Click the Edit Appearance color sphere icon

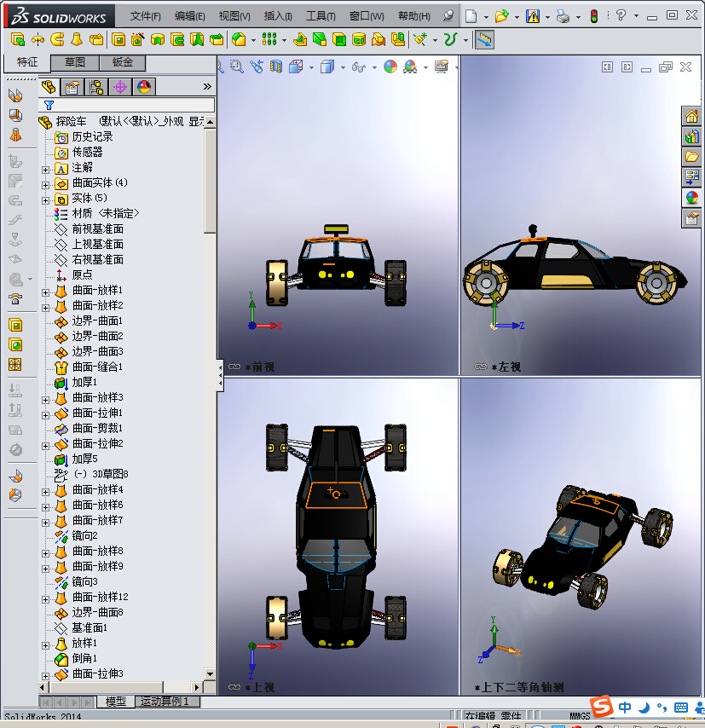coord(390,66)
